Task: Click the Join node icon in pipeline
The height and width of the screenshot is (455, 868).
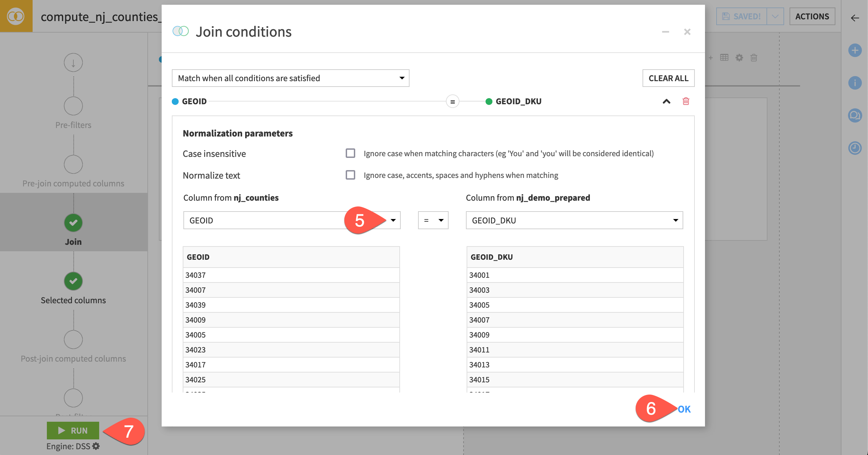Action: (73, 224)
